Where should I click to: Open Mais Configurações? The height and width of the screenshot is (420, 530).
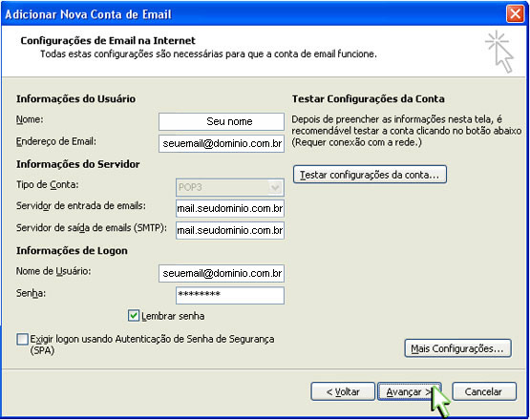[457, 348]
